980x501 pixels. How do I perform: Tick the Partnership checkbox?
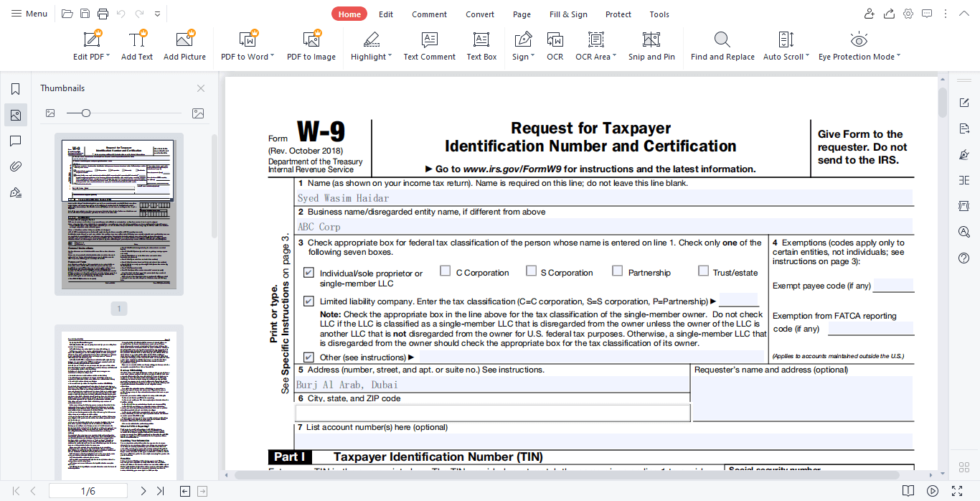(617, 271)
